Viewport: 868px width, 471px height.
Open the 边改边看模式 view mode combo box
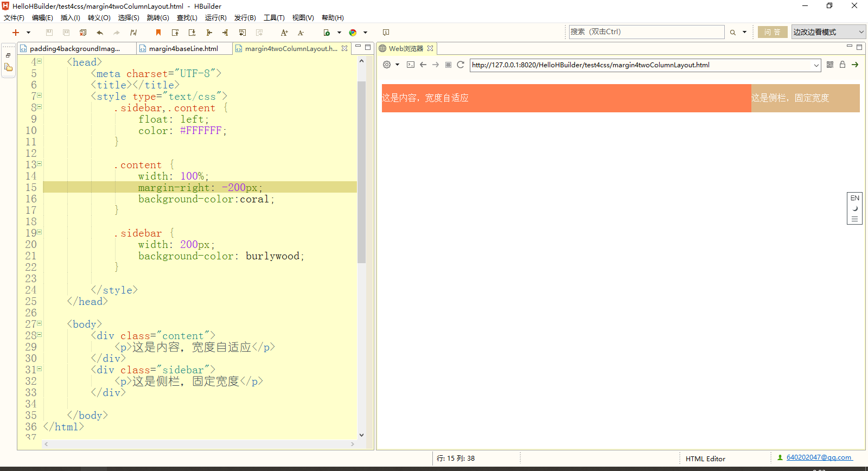coord(828,32)
